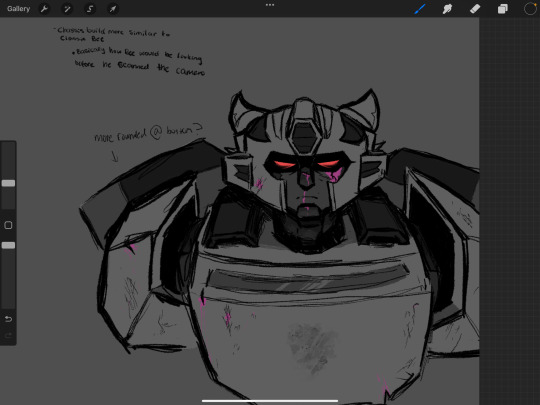Open the active color picker circle
The height and width of the screenshot is (405, 540).
(x=530, y=9)
